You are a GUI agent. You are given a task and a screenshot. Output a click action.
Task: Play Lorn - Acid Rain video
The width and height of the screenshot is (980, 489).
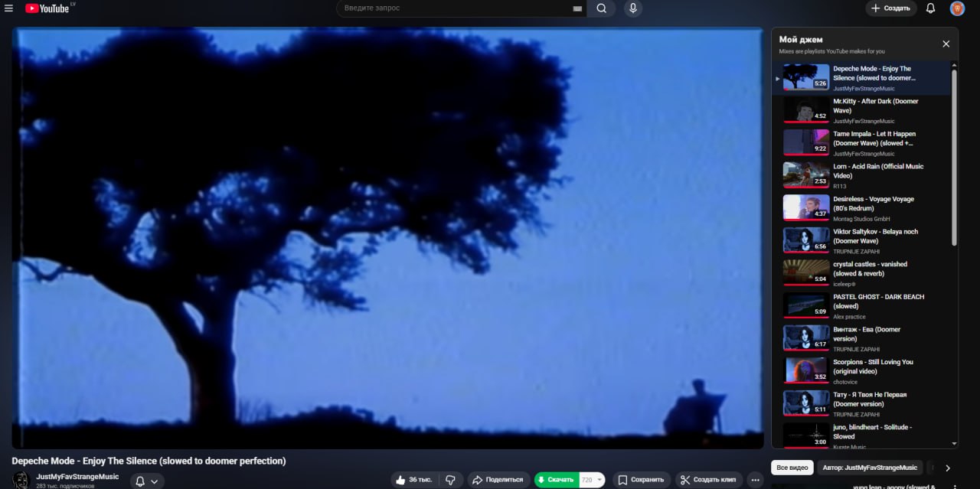(x=878, y=171)
